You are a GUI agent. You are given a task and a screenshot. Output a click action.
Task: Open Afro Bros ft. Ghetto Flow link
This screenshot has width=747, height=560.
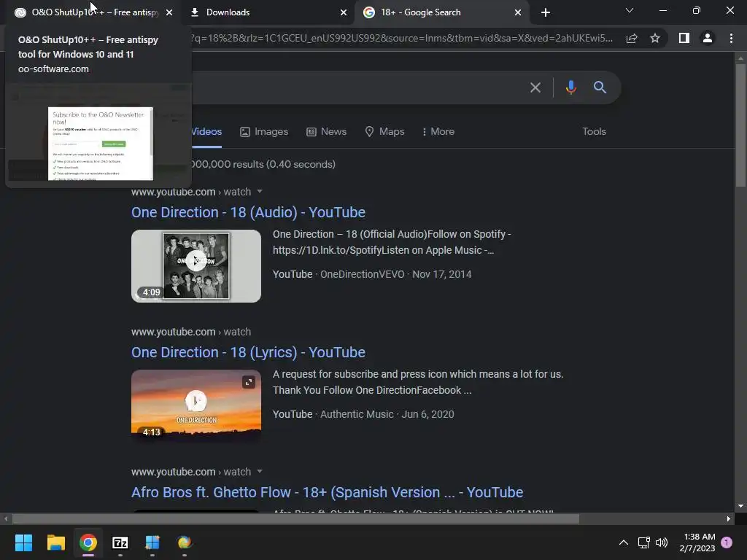(x=328, y=492)
